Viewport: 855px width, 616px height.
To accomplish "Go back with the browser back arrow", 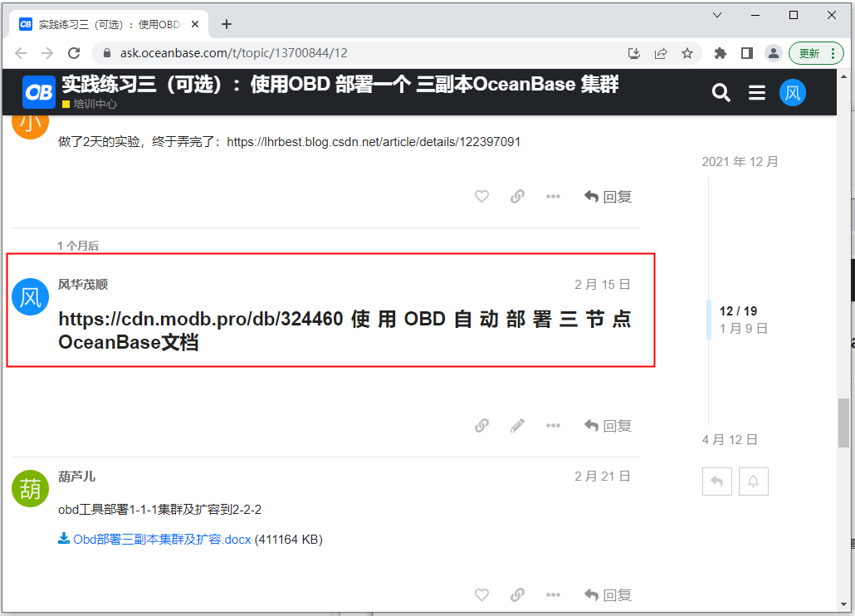I will (21, 53).
